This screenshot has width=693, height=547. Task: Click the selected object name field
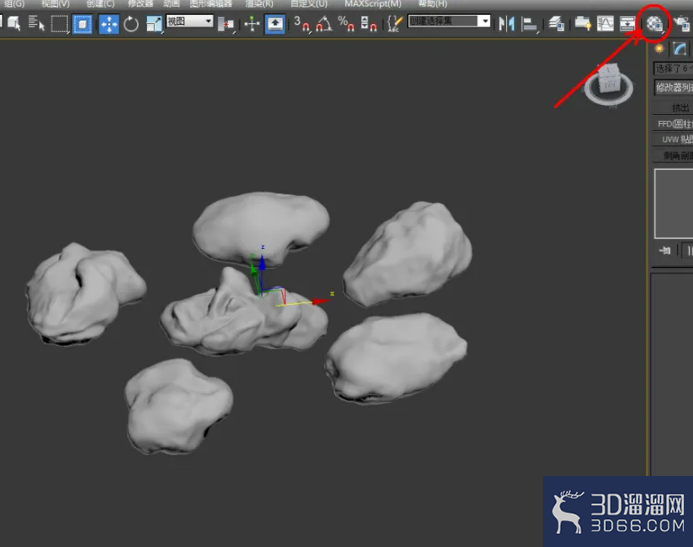pos(673,68)
